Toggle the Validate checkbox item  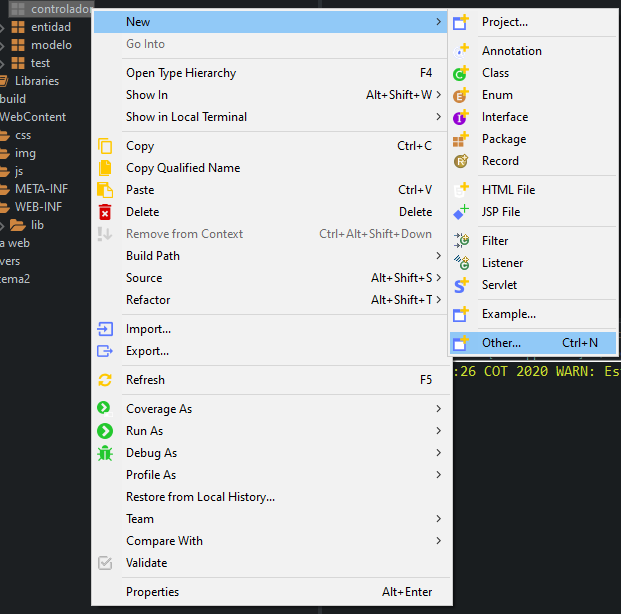pyautogui.click(x=105, y=563)
